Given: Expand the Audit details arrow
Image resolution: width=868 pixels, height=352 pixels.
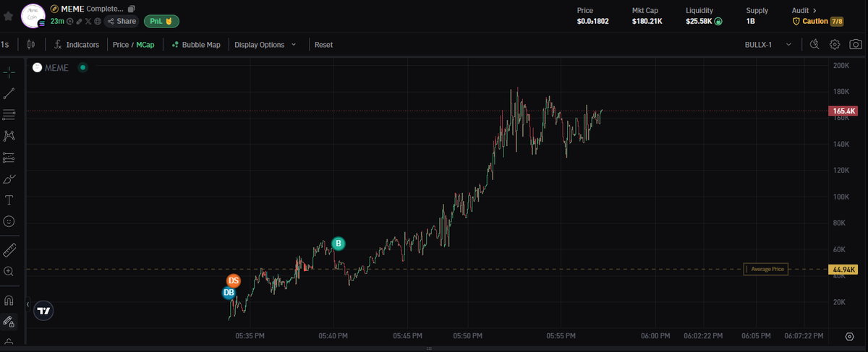Looking at the screenshot, I should pyautogui.click(x=814, y=11).
